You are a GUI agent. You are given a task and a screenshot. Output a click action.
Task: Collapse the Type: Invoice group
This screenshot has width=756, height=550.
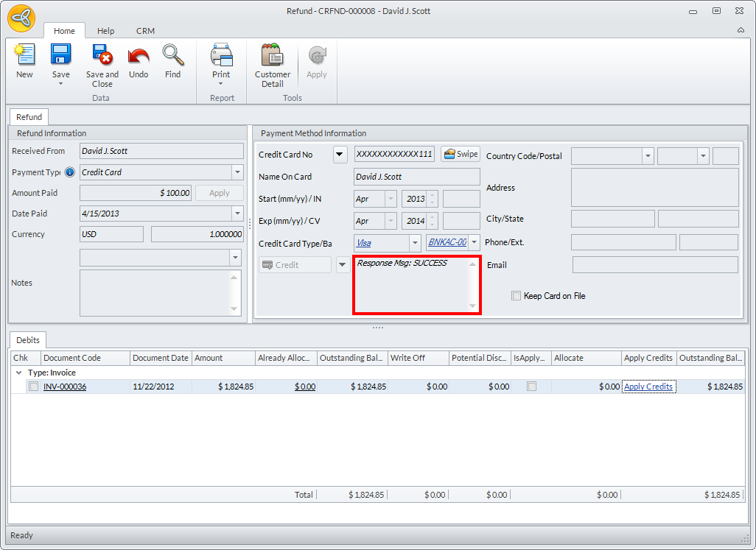(18, 373)
